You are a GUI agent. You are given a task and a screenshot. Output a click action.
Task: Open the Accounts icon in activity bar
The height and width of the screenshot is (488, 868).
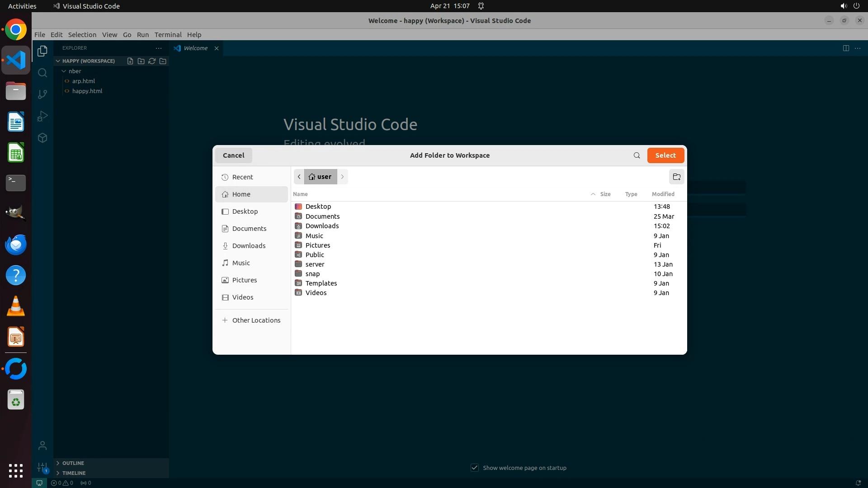tap(42, 446)
